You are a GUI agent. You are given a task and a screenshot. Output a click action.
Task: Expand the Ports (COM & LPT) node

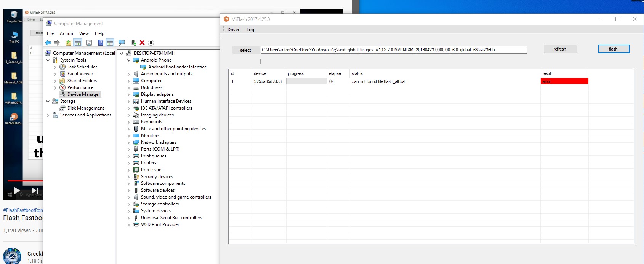click(x=128, y=149)
